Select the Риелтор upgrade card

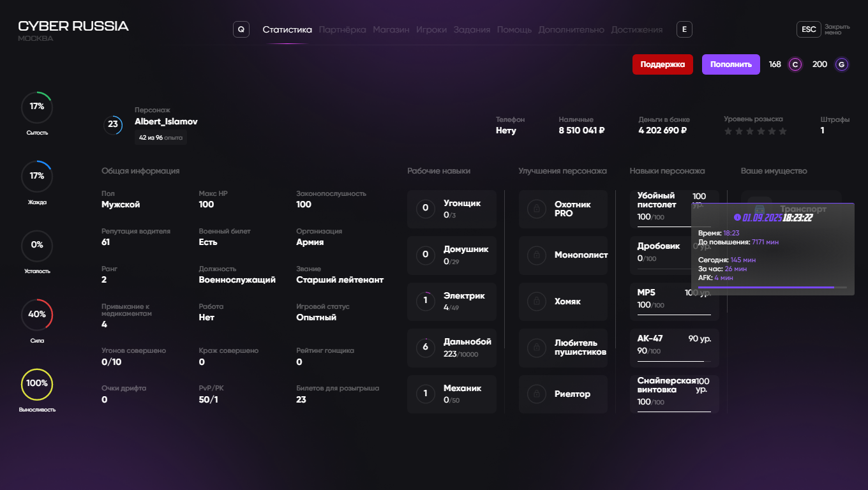tap(564, 394)
